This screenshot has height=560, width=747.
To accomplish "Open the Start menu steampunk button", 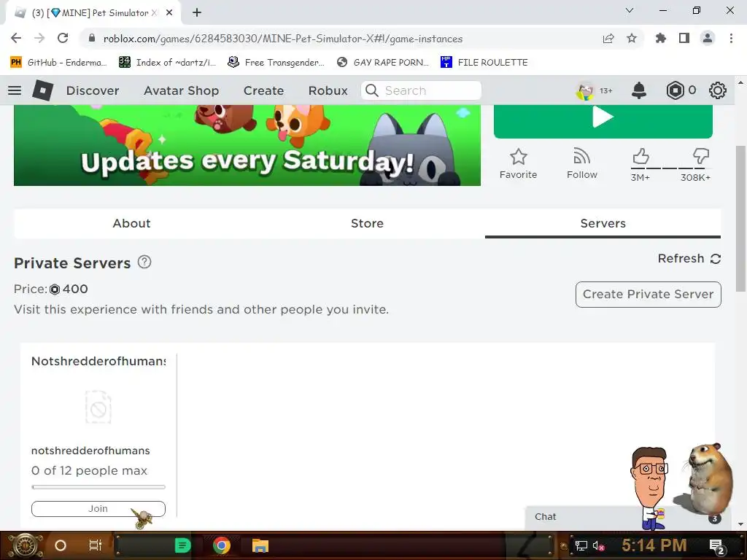I will click(26, 545).
